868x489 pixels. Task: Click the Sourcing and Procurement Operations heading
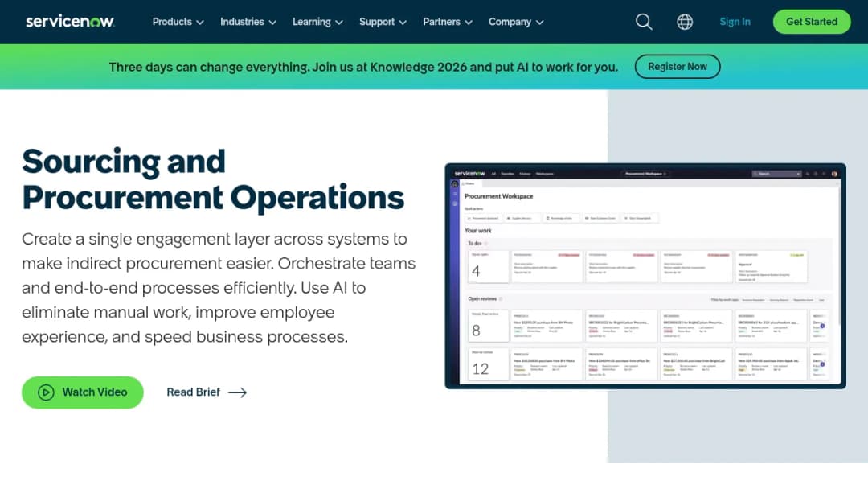(213, 179)
